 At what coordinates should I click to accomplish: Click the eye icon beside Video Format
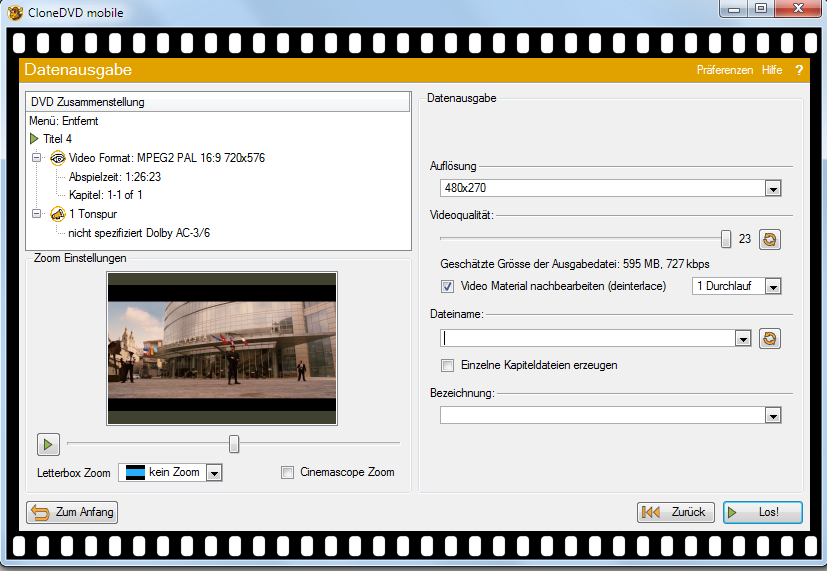(x=57, y=158)
